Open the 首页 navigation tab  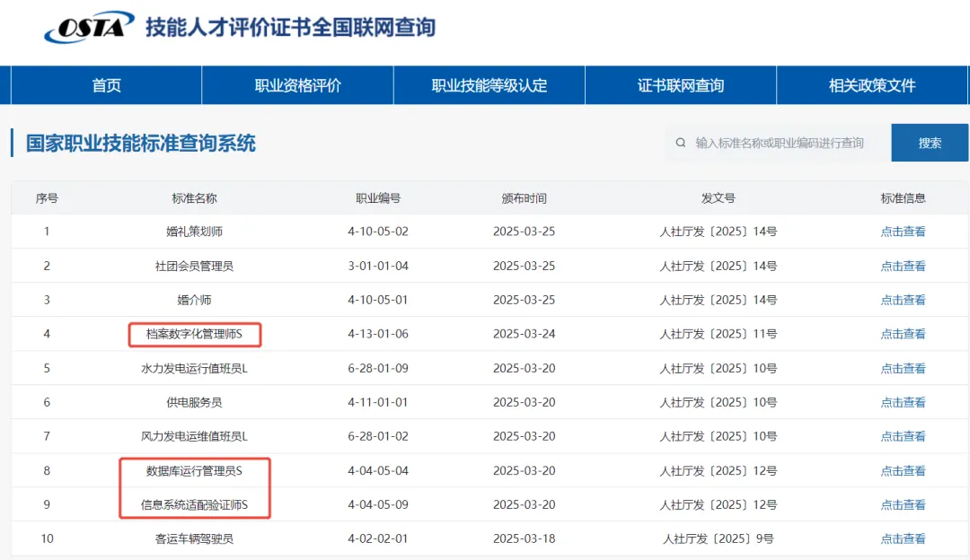106,86
